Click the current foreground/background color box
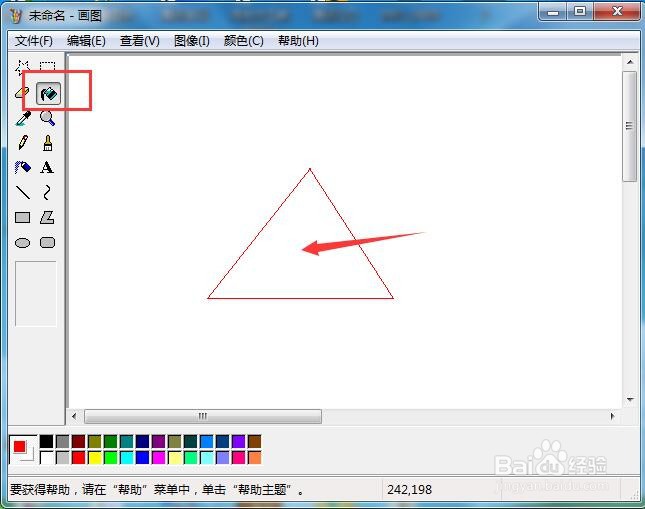The width and height of the screenshot is (645, 509). tap(23, 450)
